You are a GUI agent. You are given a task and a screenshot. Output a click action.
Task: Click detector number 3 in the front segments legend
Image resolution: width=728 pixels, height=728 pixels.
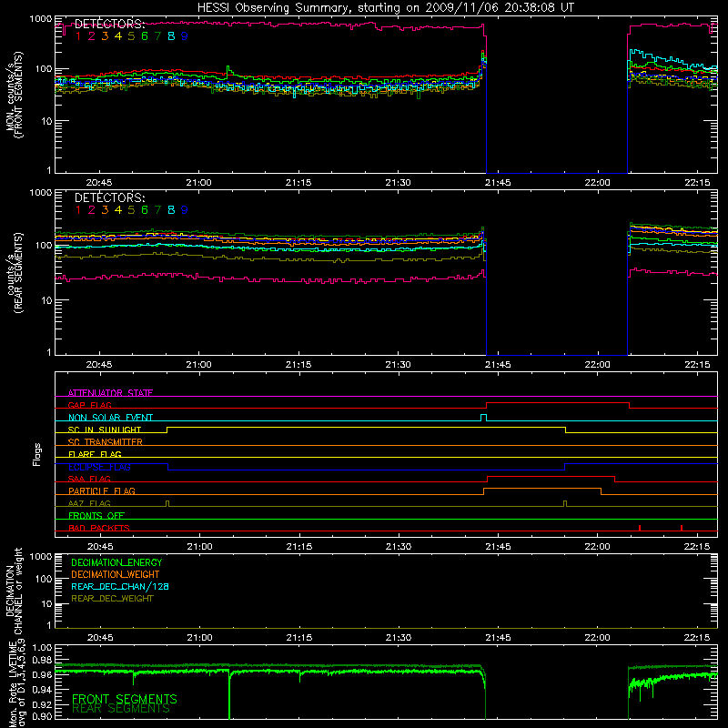tap(105, 36)
